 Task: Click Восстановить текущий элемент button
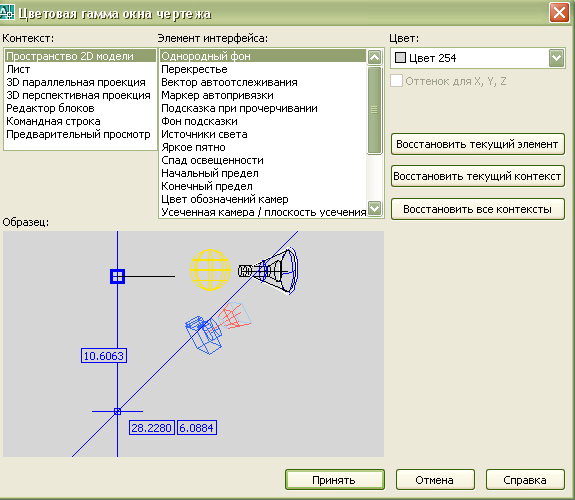[x=477, y=144]
